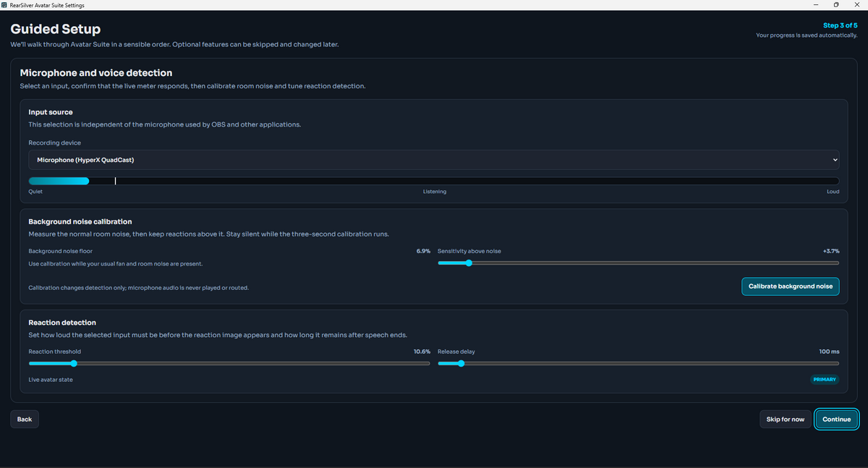Click the Reaction threshold slider handle
Viewport: 868px width, 468px height.
[x=74, y=363]
